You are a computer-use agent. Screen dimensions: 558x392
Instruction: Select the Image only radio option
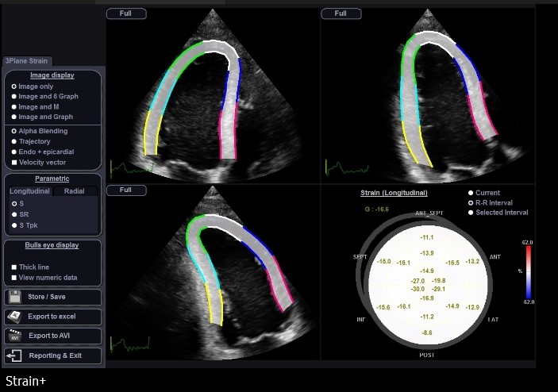[13, 86]
